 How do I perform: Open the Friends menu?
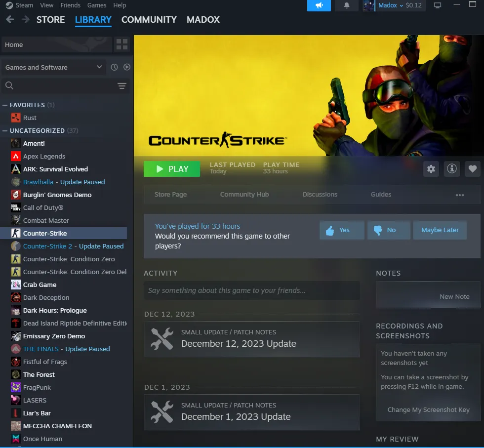click(70, 5)
